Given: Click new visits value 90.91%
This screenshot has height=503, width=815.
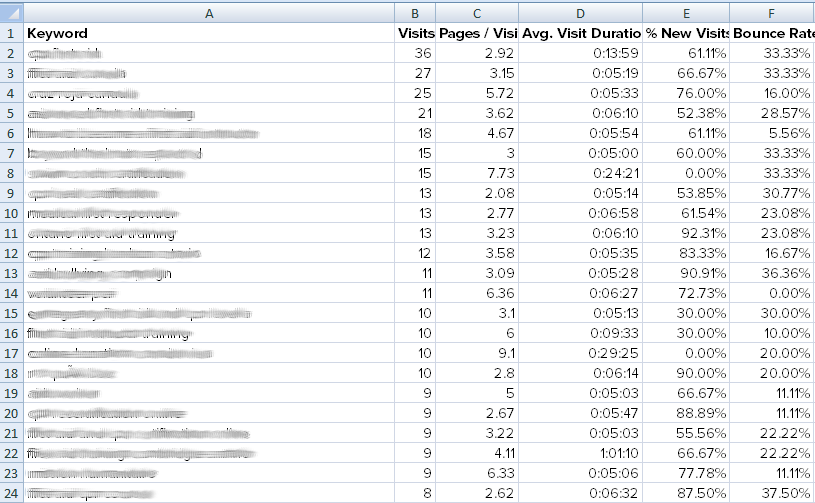Looking at the screenshot, I should coord(686,273).
